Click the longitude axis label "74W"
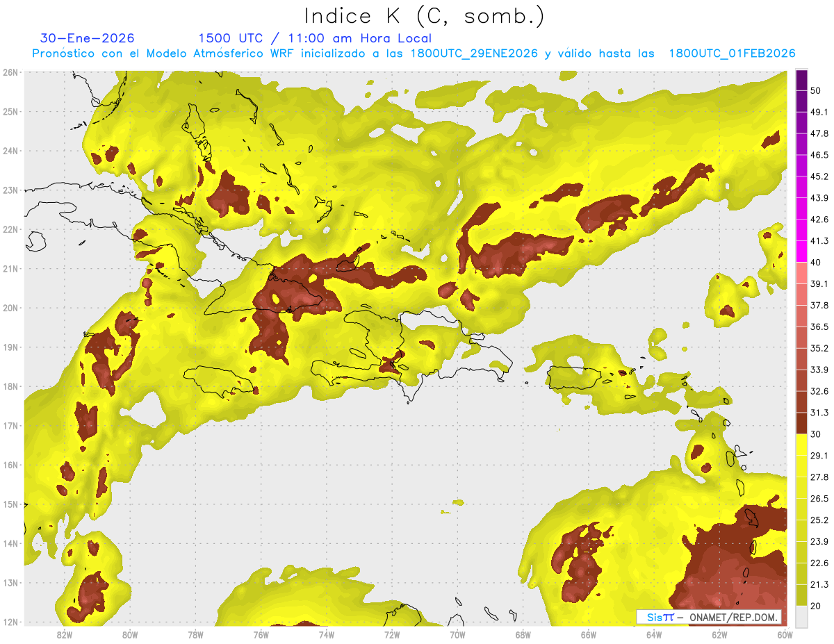Viewport: 834px width, 644px height. point(326,634)
